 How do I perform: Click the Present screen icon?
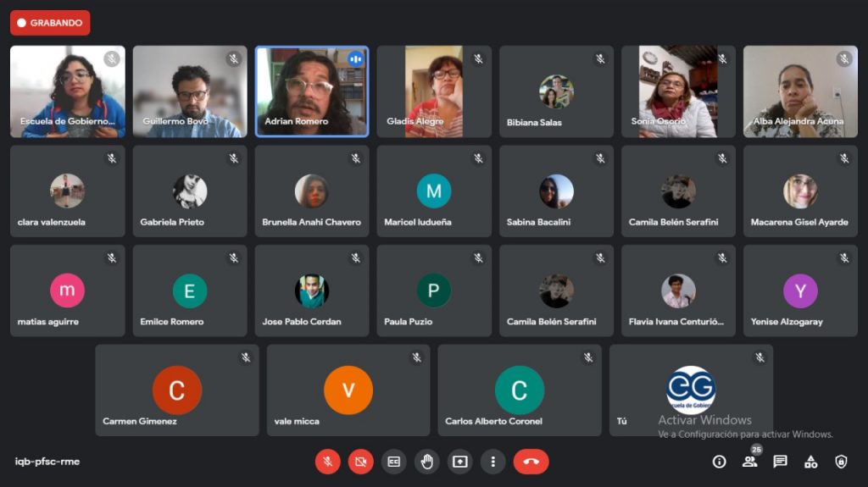click(x=460, y=462)
